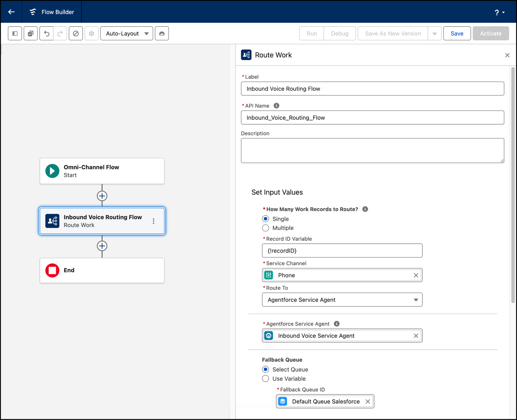Clear the Phone service channel selection

[x=416, y=275]
